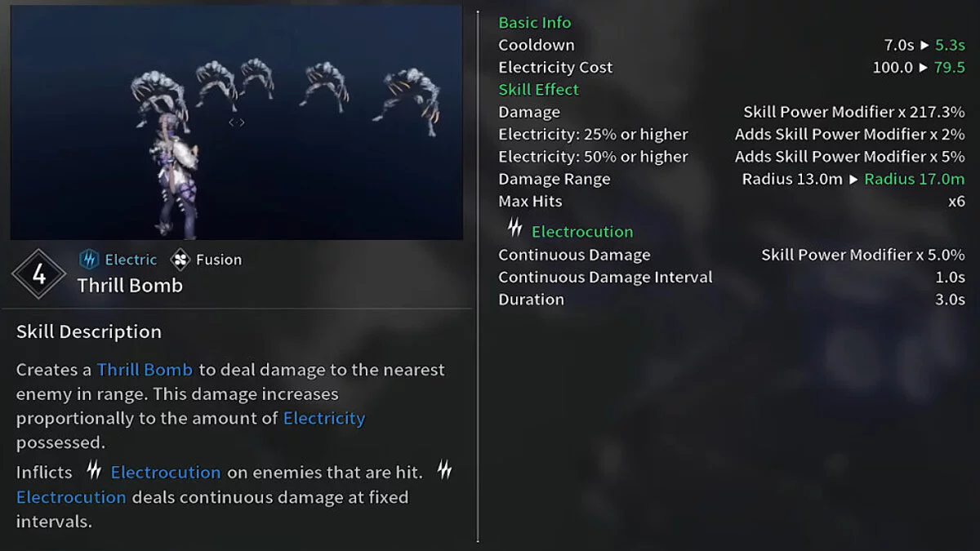The width and height of the screenshot is (980, 551).
Task: Click Electrocution icon beside the green heading
Action: pos(514,228)
